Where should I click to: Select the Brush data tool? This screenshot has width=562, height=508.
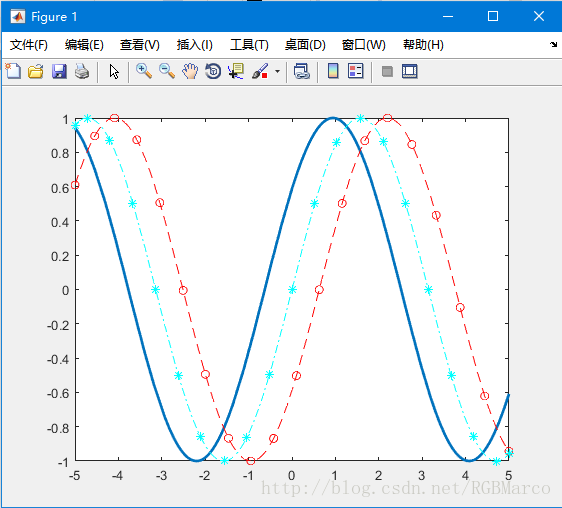260,71
